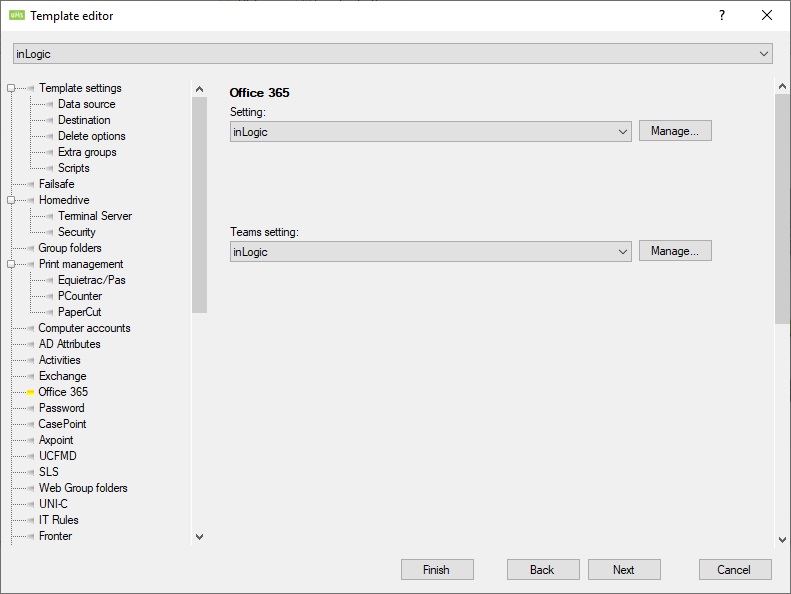This screenshot has width=791, height=594.
Task: Select the PaperCut tree item
Action: 80,312
